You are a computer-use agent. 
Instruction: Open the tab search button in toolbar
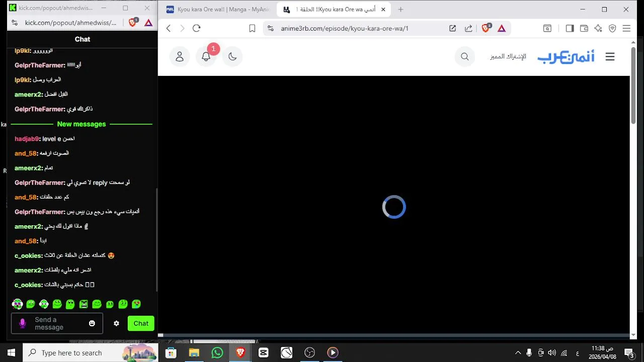[x=547, y=29]
